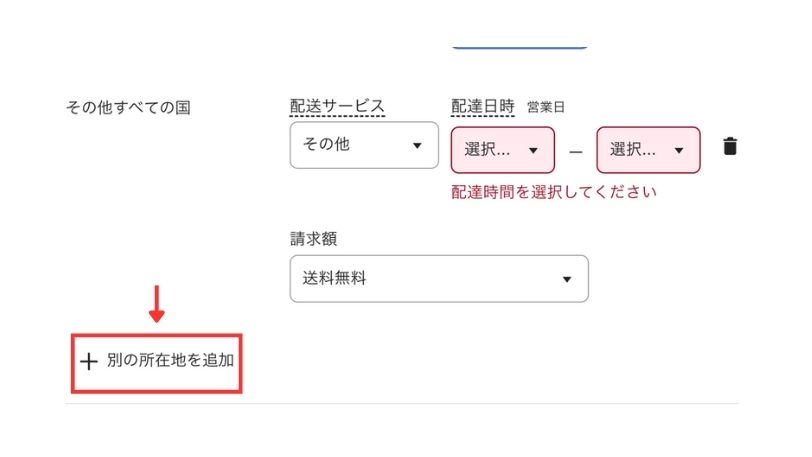This screenshot has height=457, width=812.
Task: Click the 営業日 text next to 配達日時
Action: tap(546, 107)
